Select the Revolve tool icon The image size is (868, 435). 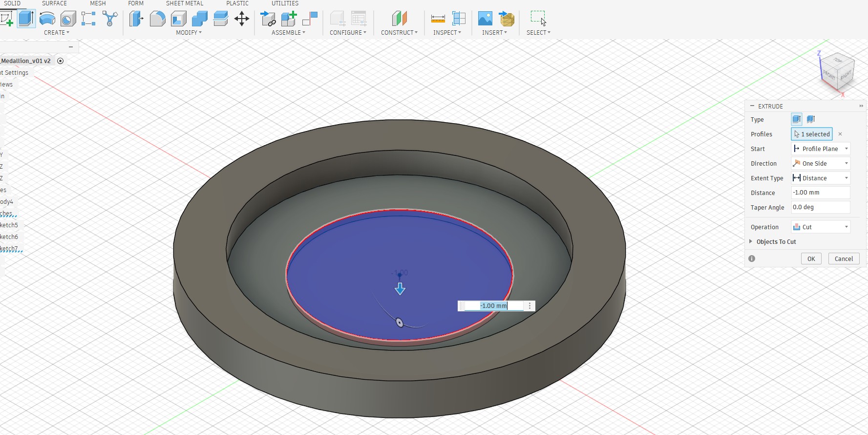point(47,19)
